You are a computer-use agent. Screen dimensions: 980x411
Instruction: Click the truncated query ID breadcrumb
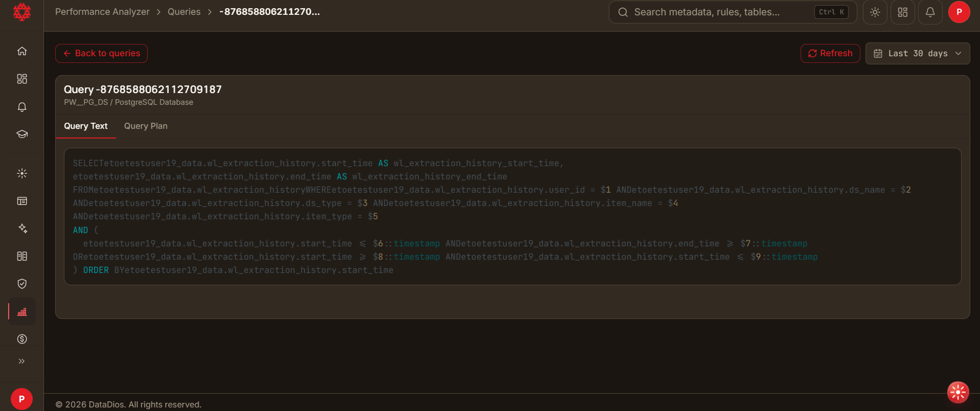(x=269, y=12)
